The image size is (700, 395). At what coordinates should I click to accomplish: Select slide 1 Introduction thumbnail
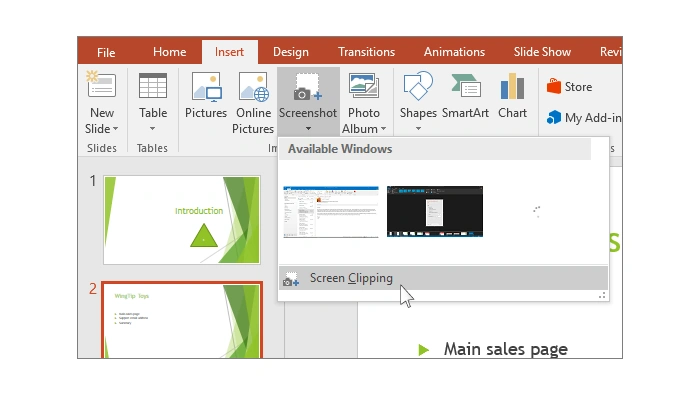point(182,220)
